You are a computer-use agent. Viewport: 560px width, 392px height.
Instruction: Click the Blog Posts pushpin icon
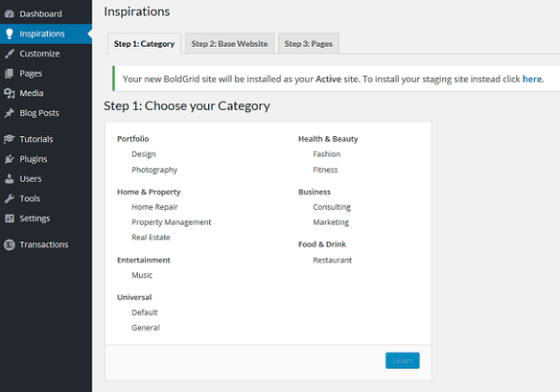10,113
